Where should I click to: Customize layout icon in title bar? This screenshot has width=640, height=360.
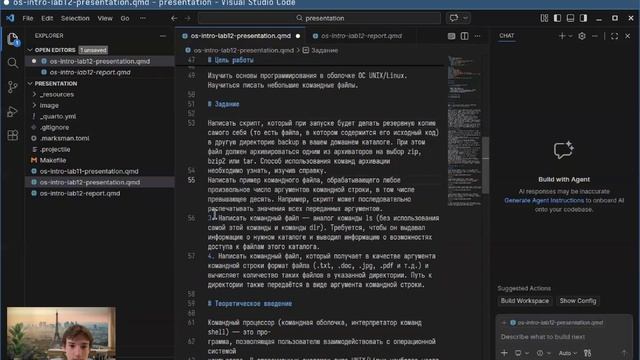(544, 18)
